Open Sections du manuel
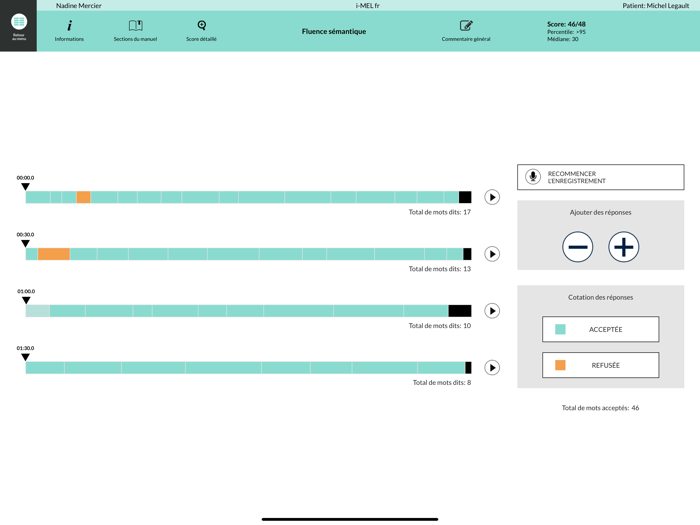 (x=135, y=31)
